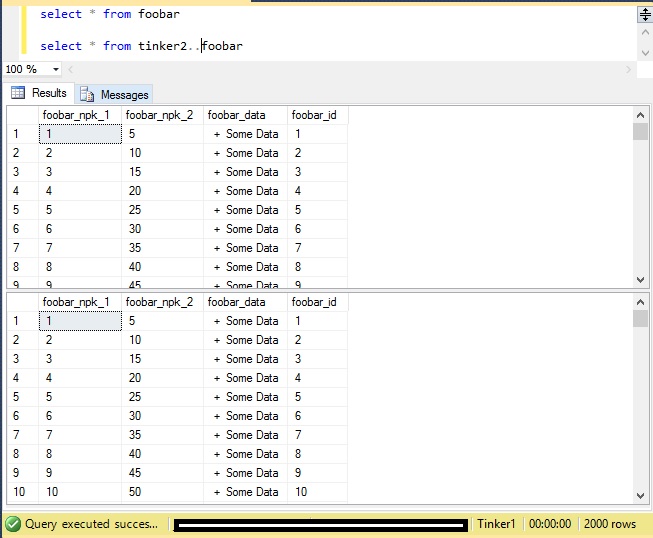This screenshot has width=653, height=538.
Task: Switch to the Messages tab
Action: coord(114,95)
